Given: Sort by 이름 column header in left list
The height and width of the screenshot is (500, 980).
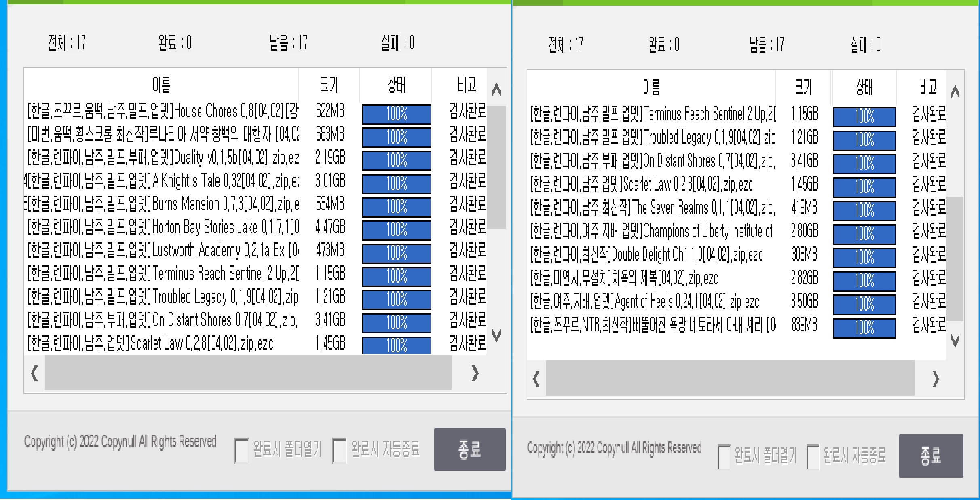Looking at the screenshot, I should (161, 85).
